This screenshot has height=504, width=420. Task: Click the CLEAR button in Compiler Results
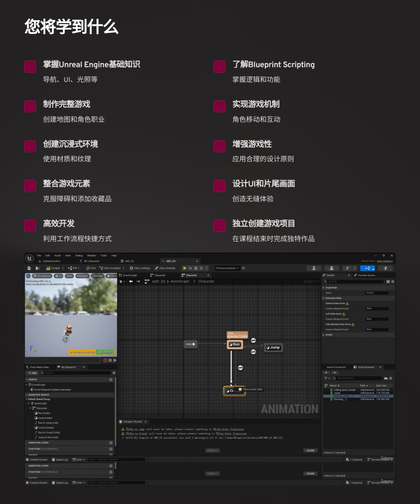point(310,450)
